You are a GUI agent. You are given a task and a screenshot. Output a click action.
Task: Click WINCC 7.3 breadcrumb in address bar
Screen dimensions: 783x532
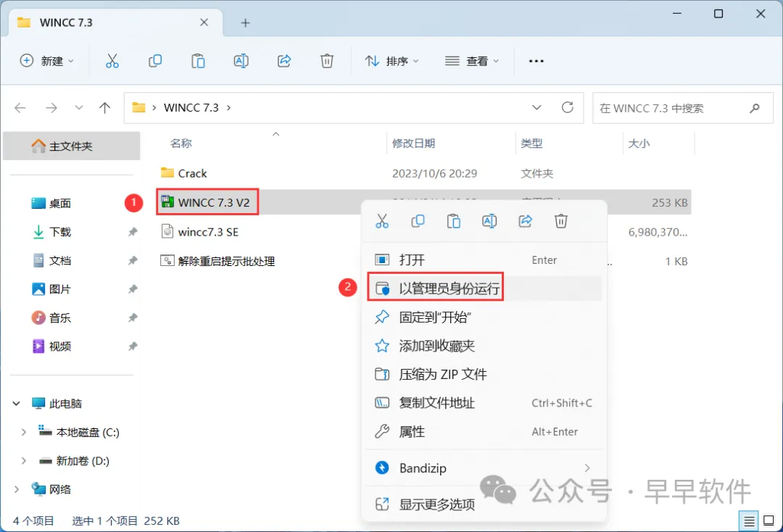(191, 108)
